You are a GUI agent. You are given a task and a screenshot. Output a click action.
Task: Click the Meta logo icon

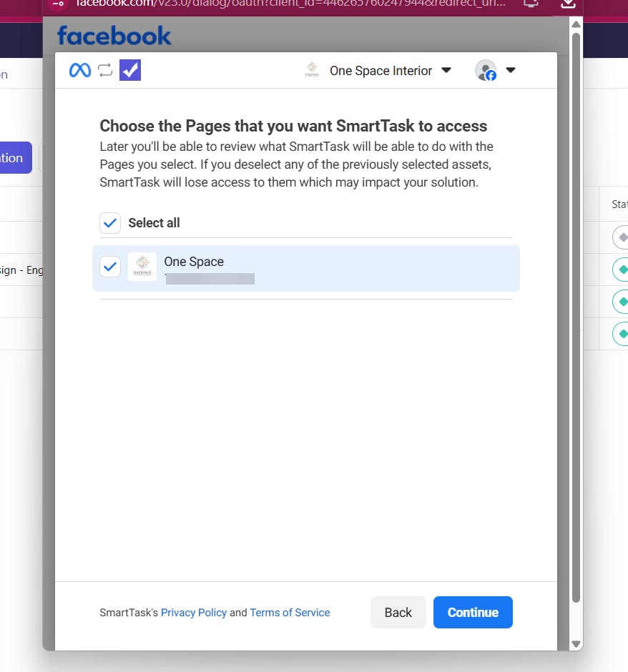79,70
